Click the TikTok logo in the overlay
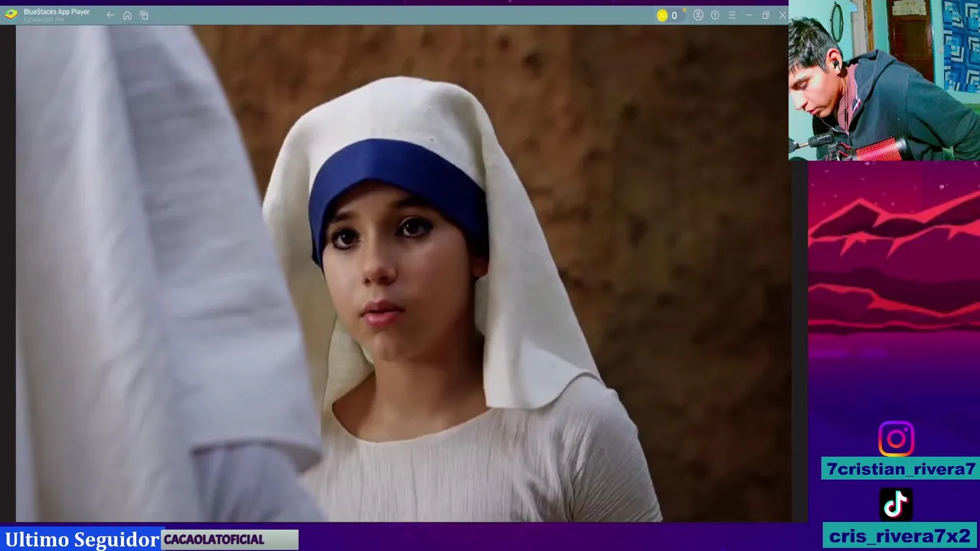Viewport: 980px width, 551px height. coord(896,504)
